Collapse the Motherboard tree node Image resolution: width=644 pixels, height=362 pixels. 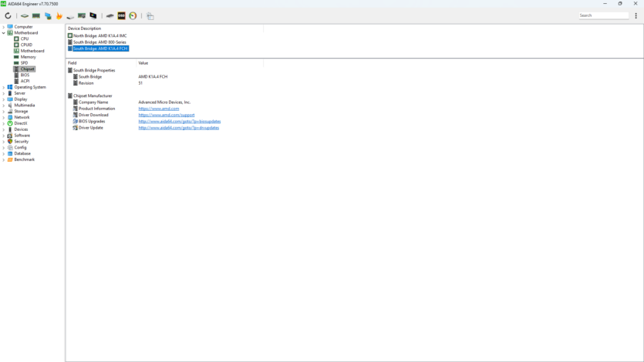[x=4, y=33]
